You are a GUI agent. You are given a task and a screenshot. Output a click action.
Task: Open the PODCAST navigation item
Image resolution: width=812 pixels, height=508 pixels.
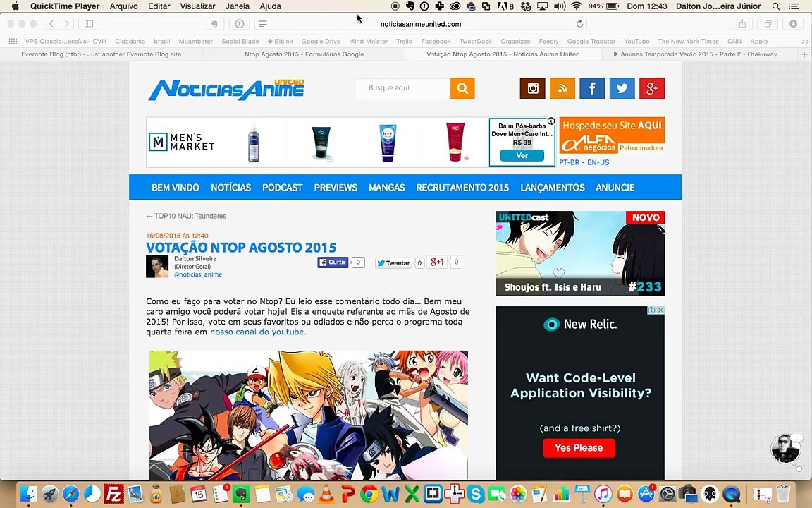coord(282,188)
